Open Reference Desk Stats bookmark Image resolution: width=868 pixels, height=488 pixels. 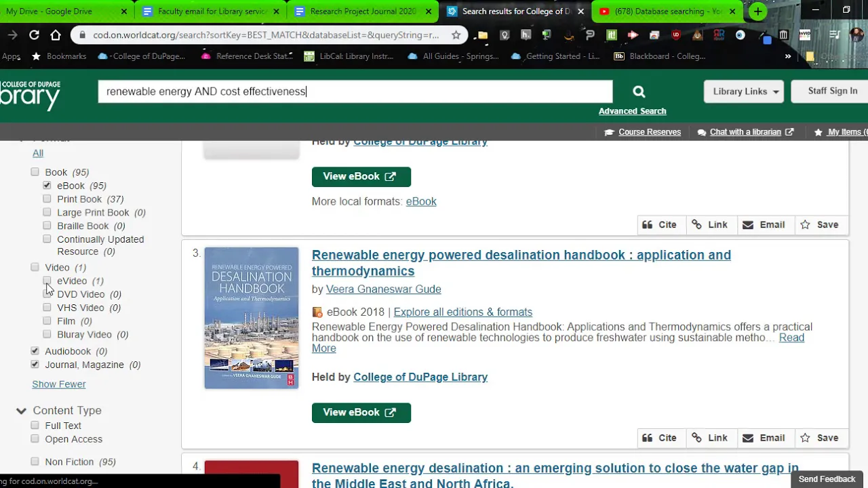[x=247, y=56]
